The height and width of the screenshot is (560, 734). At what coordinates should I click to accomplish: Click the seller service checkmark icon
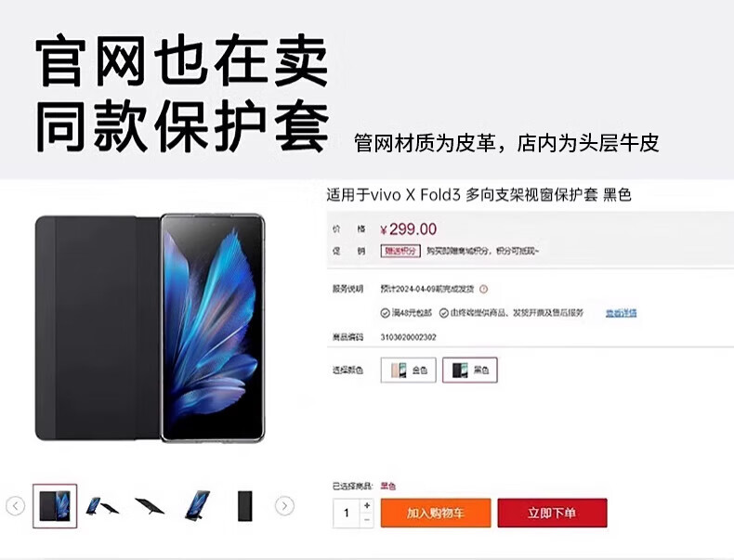pos(444,313)
